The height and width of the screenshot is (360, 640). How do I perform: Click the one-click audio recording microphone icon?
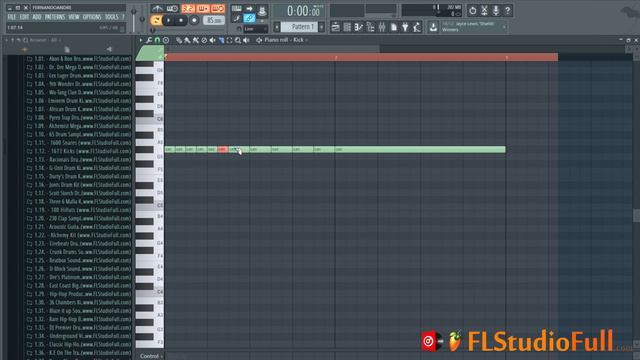click(496, 11)
